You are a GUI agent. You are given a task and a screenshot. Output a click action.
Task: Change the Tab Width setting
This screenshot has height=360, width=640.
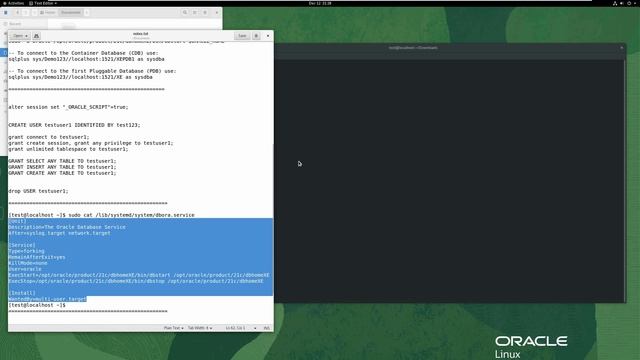200,328
